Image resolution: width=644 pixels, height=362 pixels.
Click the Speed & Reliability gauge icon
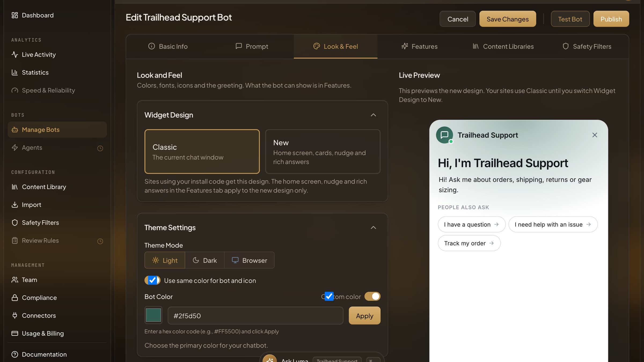click(15, 90)
